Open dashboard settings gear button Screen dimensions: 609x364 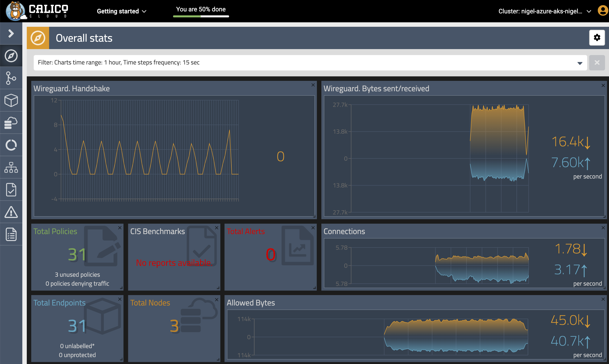[597, 38]
